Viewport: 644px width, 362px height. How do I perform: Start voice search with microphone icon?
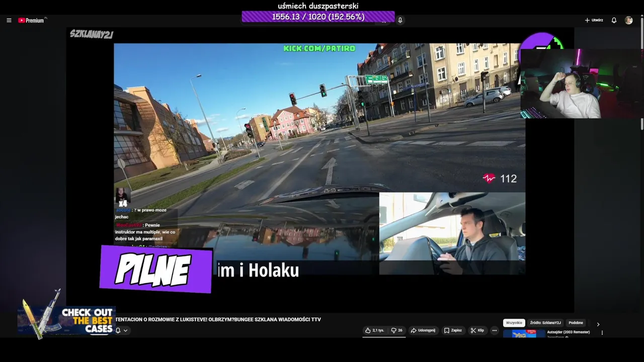[x=400, y=20]
